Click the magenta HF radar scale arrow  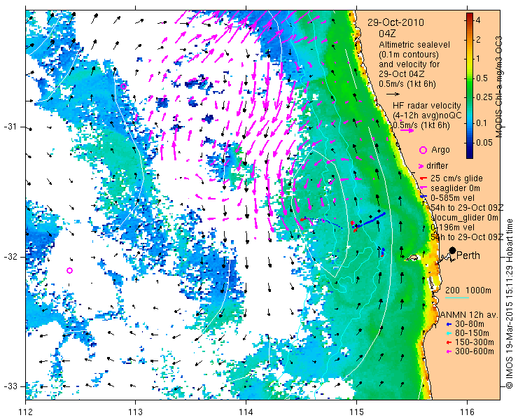point(407,130)
